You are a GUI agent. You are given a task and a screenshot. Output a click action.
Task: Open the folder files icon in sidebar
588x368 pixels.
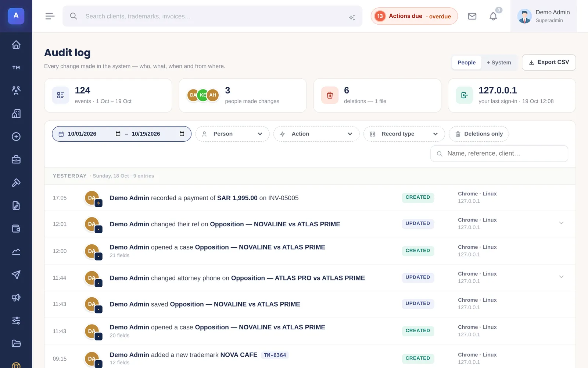pyautogui.click(x=16, y=344)
